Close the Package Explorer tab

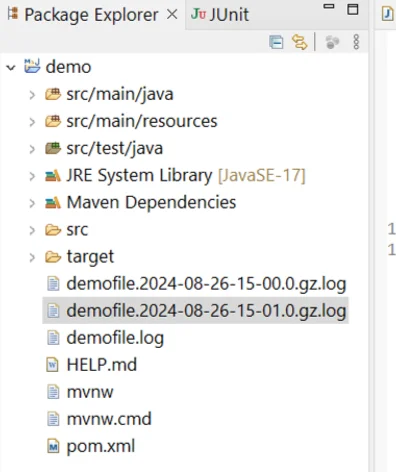[172, 14]
